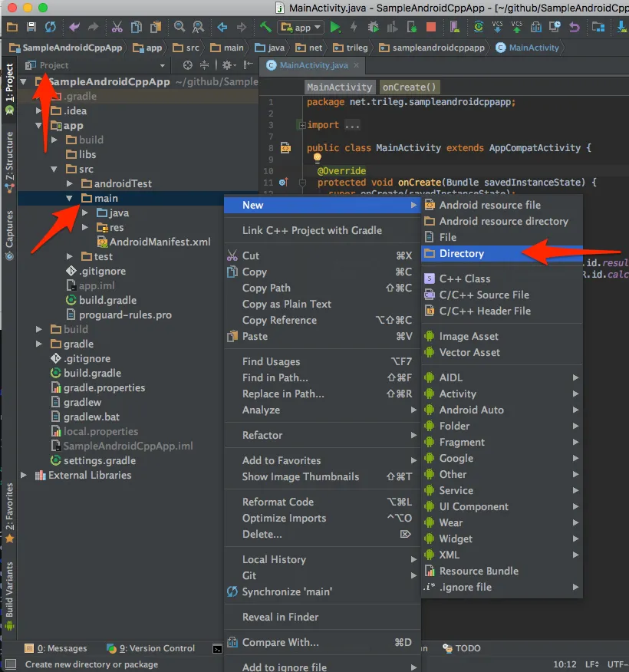Choose C++ Class in the New submenu

tap(464, 278)
